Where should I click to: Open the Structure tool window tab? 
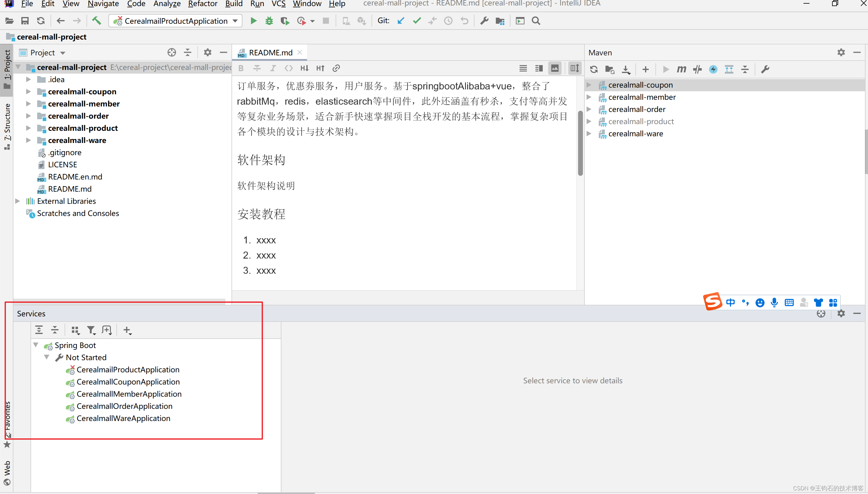pyautogui.click(x=7, y=126)
